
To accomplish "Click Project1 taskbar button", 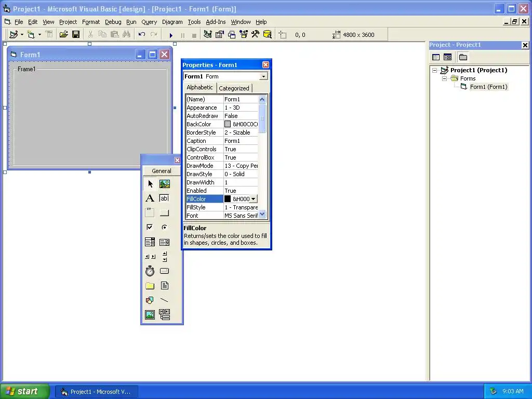I will 96,392.
